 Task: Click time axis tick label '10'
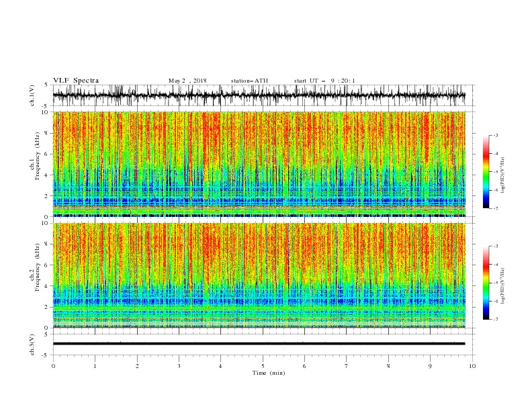[472, 366]
